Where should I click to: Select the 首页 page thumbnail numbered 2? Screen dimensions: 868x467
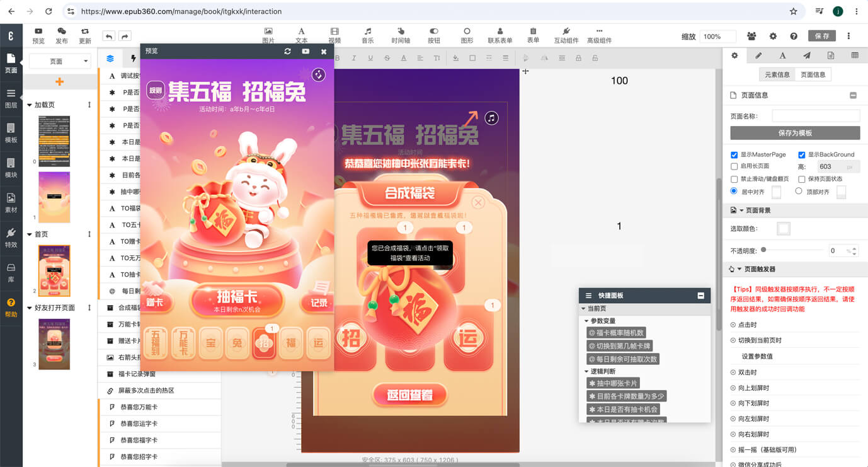54,270
